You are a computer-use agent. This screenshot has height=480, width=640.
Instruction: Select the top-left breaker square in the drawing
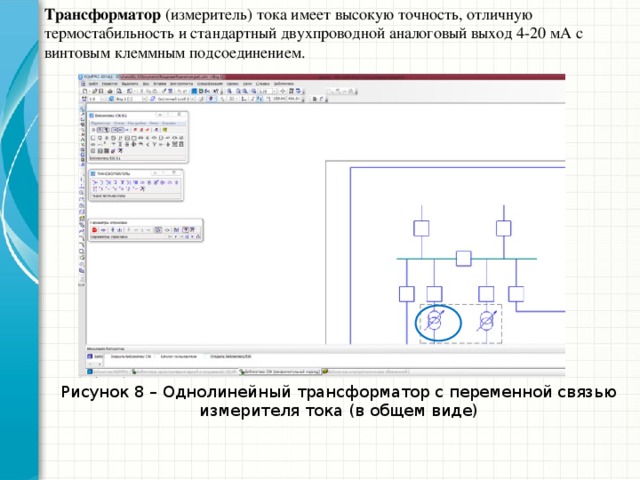tap(421, 228)
